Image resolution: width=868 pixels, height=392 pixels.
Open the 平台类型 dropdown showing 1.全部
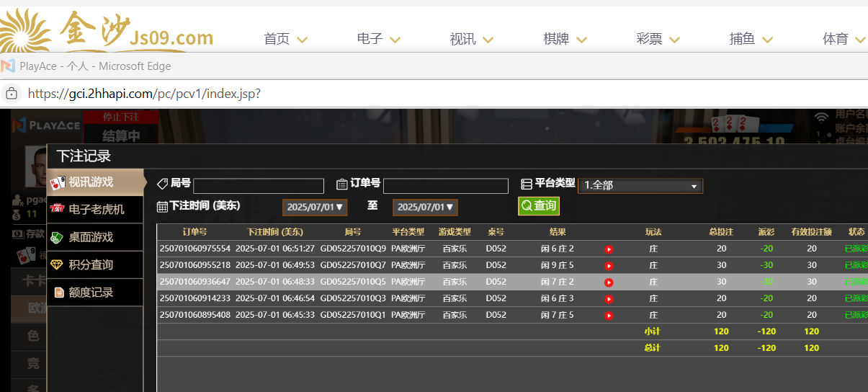[640, 186]
